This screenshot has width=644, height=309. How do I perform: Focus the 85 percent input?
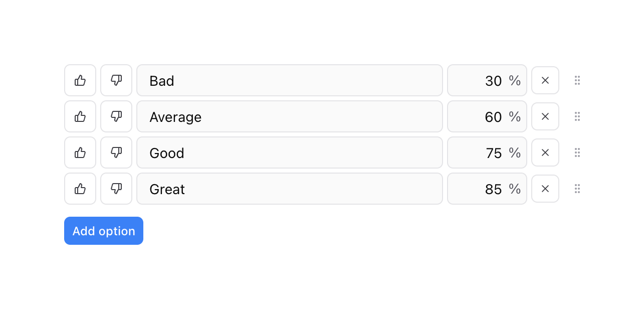point(481,189)
